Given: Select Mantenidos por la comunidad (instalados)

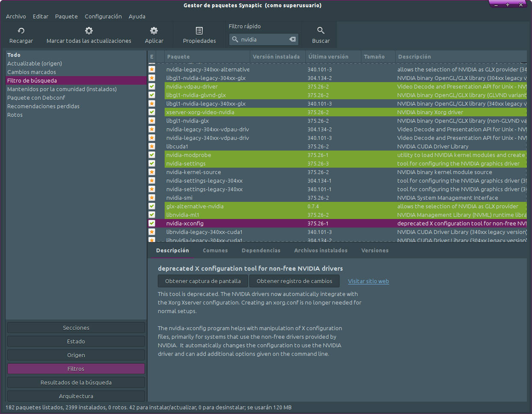Looking at the screenshot, I should [76, 89].
